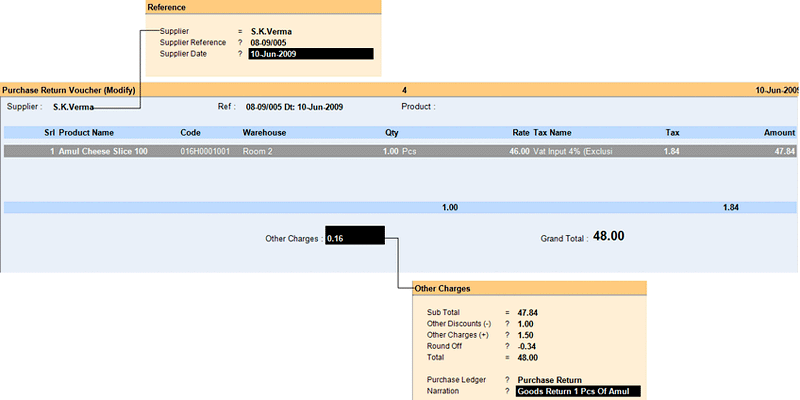Click the Supplier Date field showing 10-Jun-2009

tap(311, 54)
